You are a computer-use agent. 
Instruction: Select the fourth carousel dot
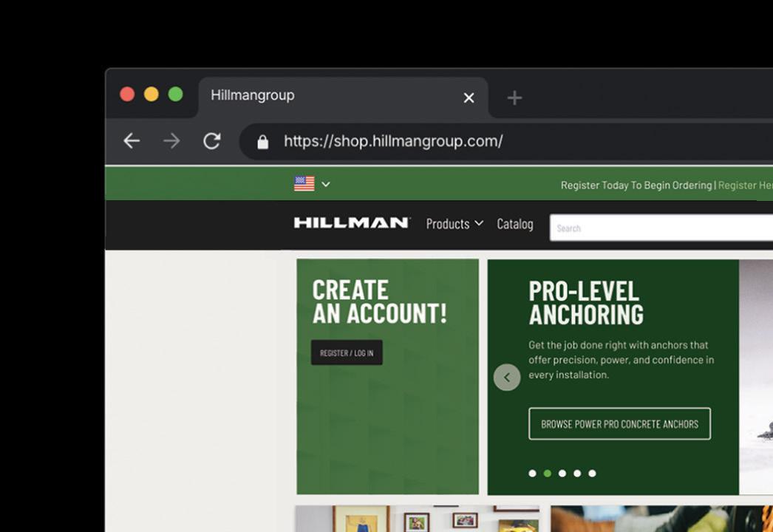577,474
